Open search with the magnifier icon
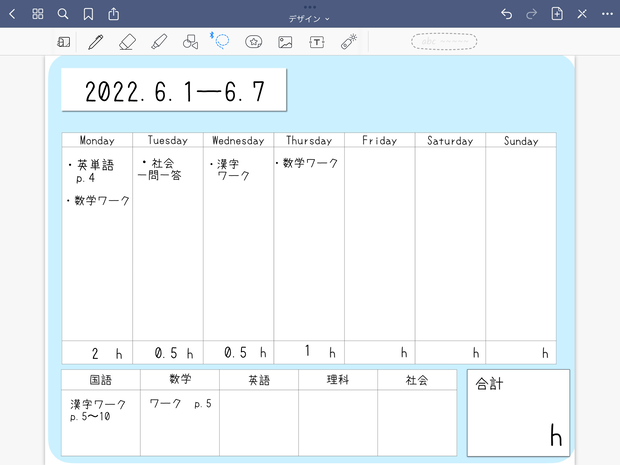 tap(63, 14)
